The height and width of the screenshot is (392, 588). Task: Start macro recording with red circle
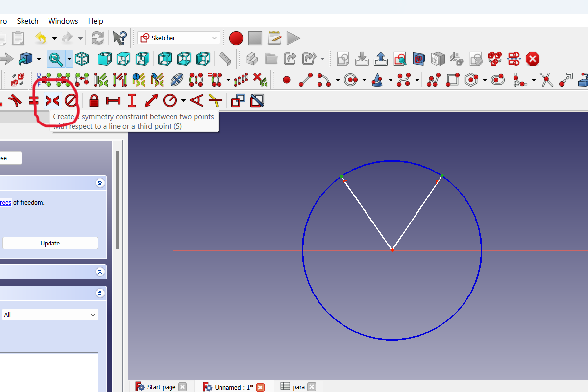click(236, 38)
